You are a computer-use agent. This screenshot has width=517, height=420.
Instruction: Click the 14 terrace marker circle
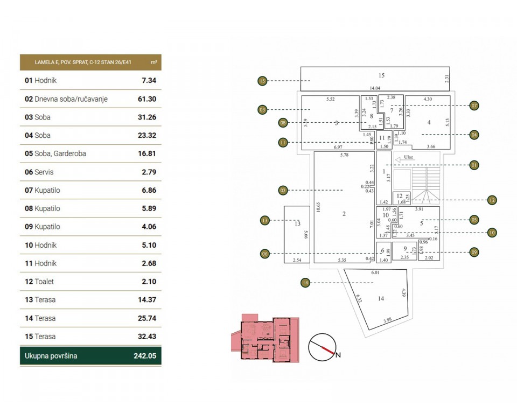coord(305,282)
